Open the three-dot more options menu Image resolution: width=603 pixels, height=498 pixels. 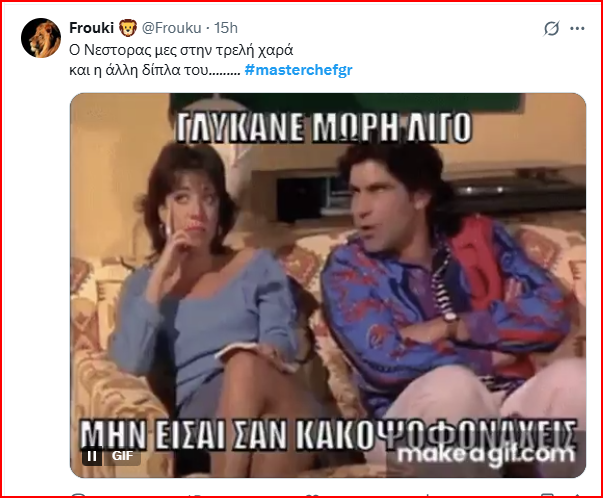577,28
